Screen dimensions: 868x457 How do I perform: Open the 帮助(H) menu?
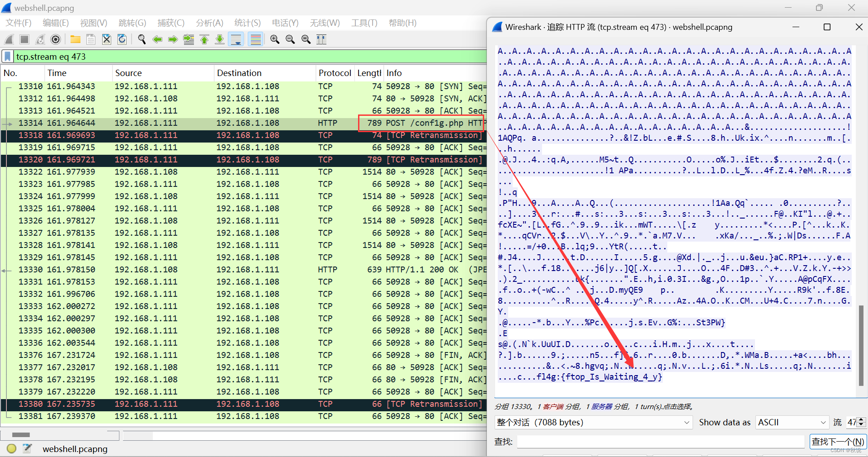[402, 23]
